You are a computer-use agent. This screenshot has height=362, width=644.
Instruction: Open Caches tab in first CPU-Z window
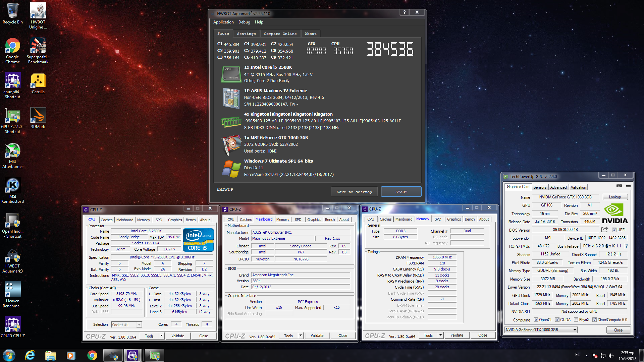106,220
